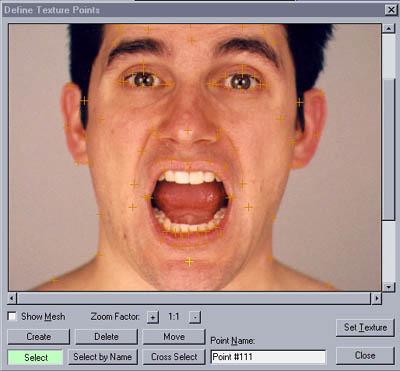Click the Delete button

[x=106, y=337]
